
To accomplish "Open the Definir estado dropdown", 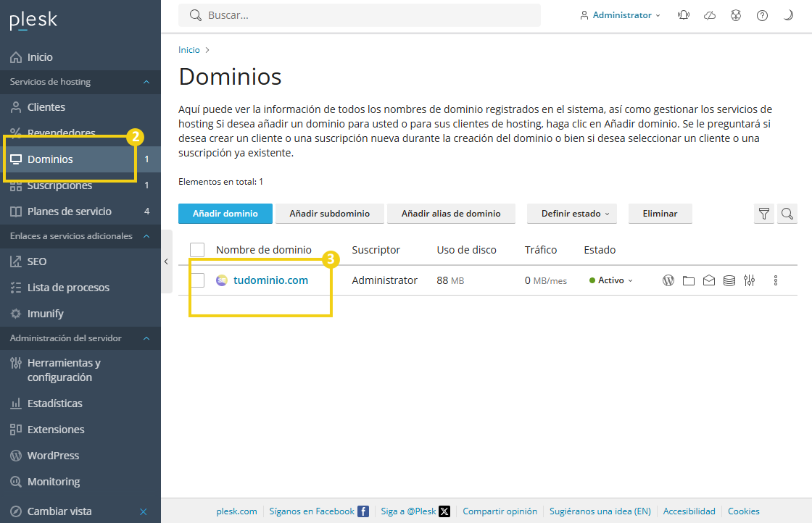I will 571,214.
